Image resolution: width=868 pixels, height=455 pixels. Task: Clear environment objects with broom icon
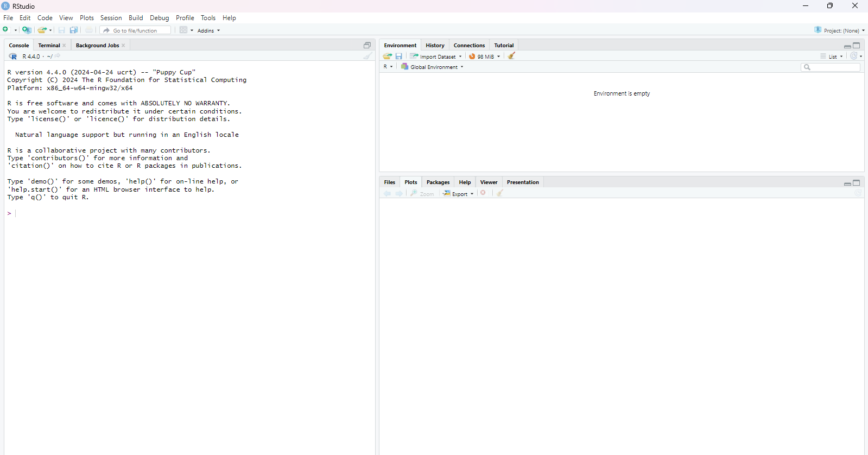(511, 56)
